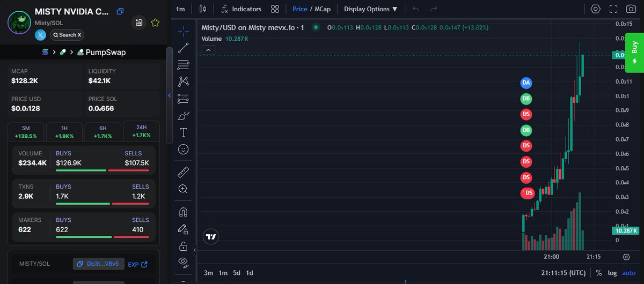Viewport: 644px width, 284px height.
Task: Switch chart to MCap view
Action: pos(323,9)
